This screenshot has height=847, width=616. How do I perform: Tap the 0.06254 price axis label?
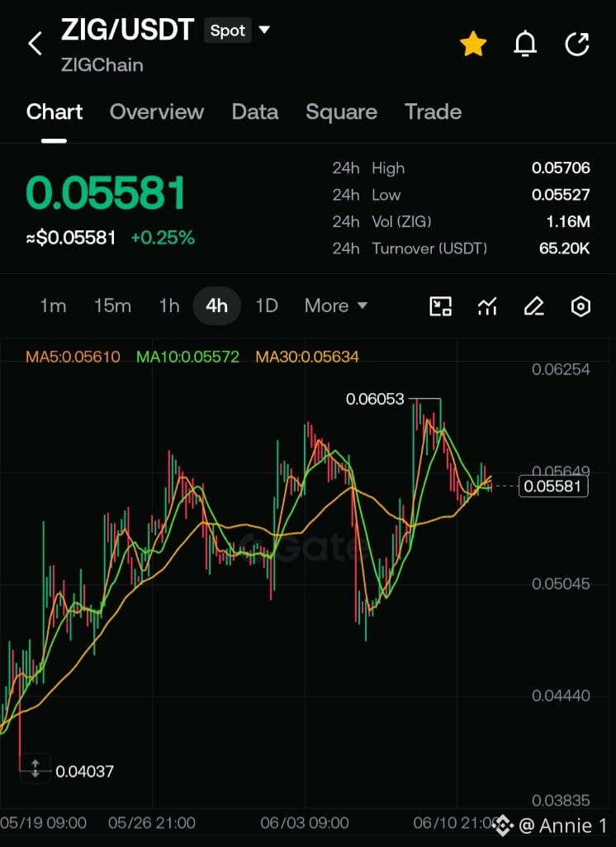561,370
